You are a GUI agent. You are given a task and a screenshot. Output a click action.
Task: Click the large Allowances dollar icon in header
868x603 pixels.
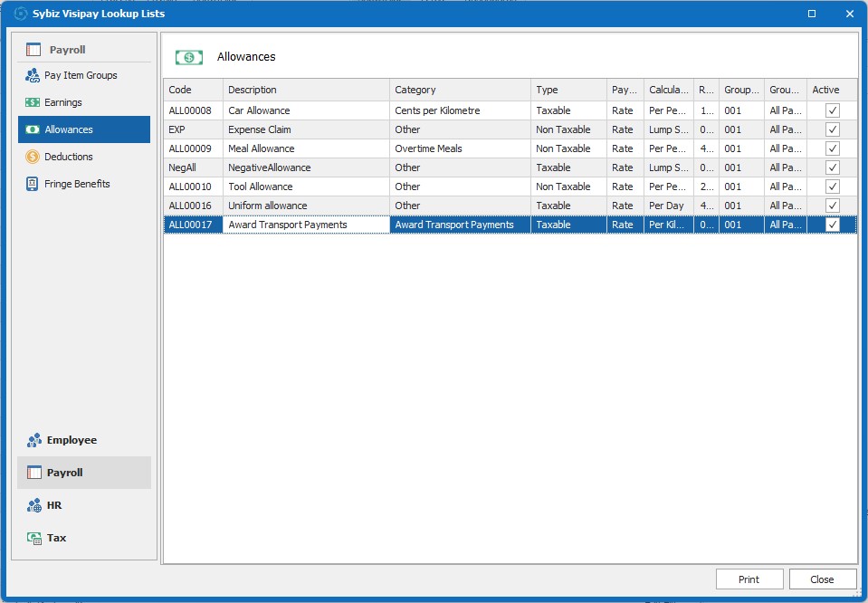click(x=189, y=57)
